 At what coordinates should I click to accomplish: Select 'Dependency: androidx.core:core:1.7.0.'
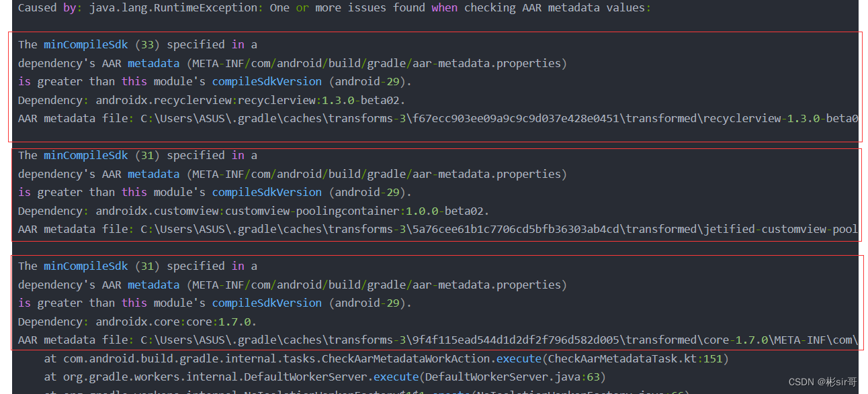click(138, 322)
